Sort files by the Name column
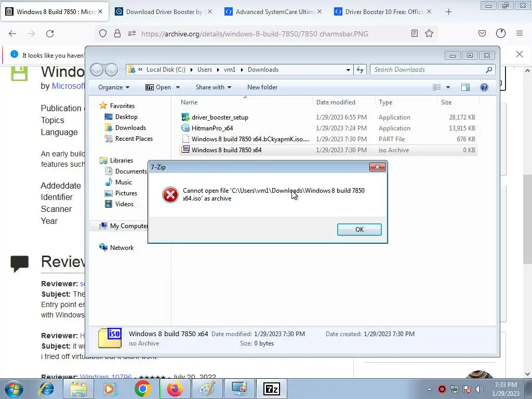 (245, 102)
